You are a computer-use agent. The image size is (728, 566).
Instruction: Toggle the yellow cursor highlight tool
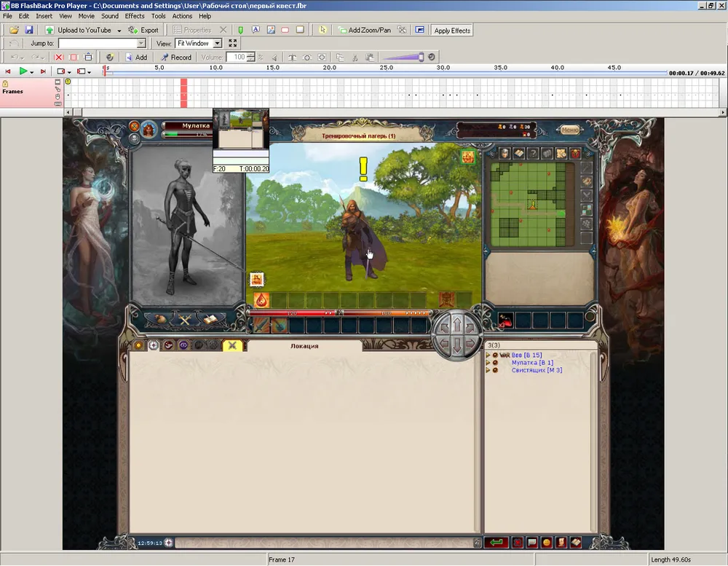(323, 30)
